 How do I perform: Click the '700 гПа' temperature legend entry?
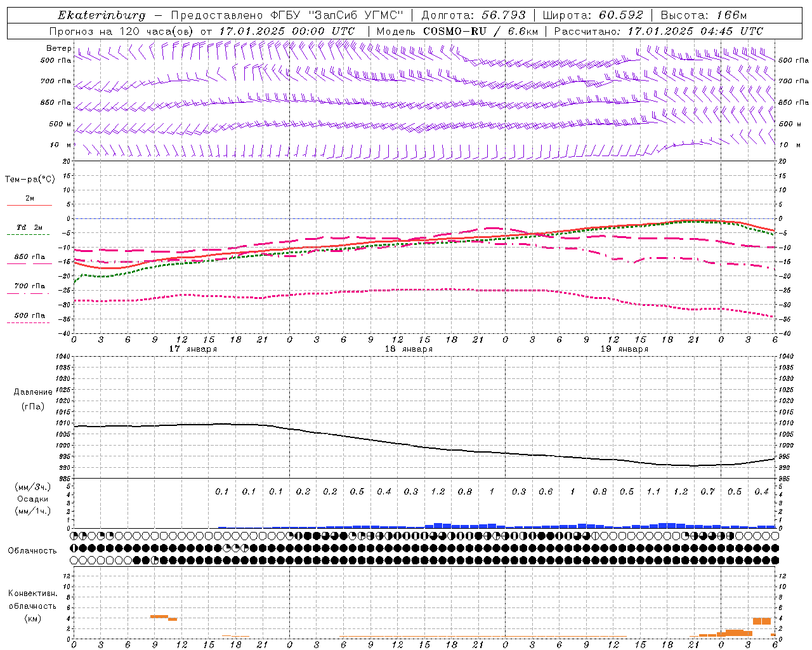coord(29,286)
